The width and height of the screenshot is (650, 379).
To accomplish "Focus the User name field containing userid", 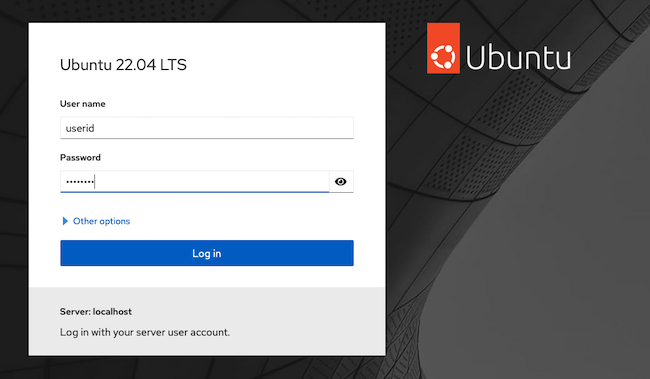I will click(207, 128).
